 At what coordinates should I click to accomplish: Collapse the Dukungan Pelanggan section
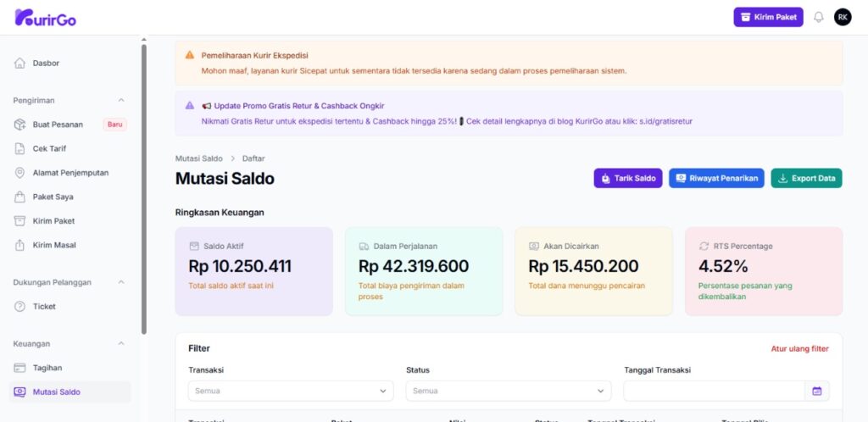click(x=121, y=282)
